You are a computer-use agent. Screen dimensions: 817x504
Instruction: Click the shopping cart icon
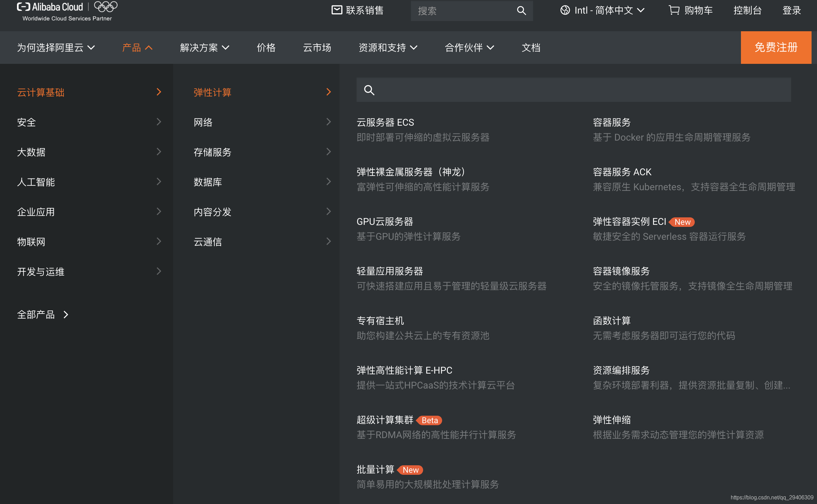(674, 10)
